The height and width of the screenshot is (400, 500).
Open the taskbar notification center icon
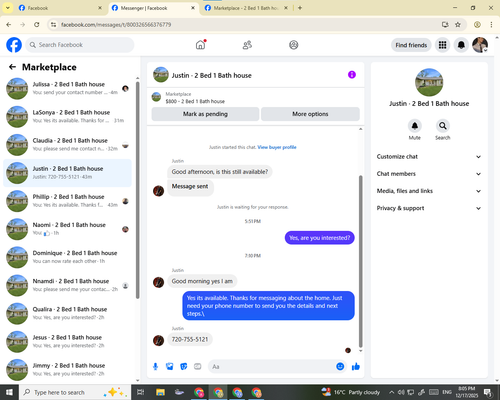(488, 392)
